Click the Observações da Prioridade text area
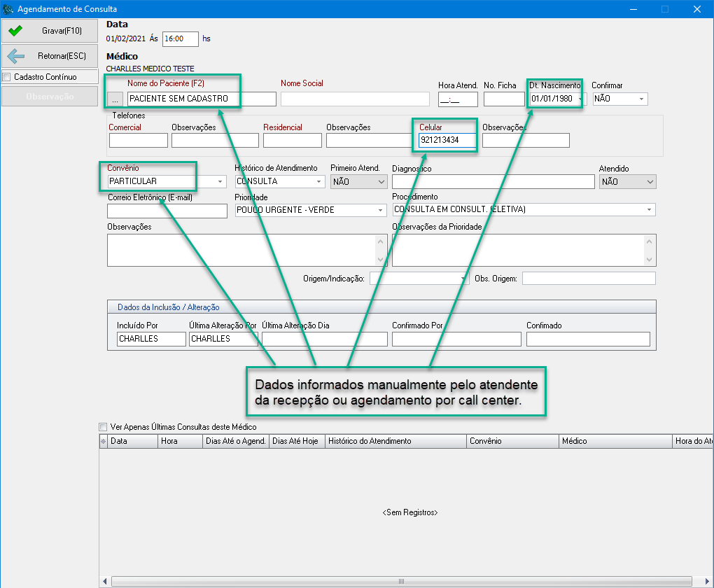714x588 pixels. point(519,250)
